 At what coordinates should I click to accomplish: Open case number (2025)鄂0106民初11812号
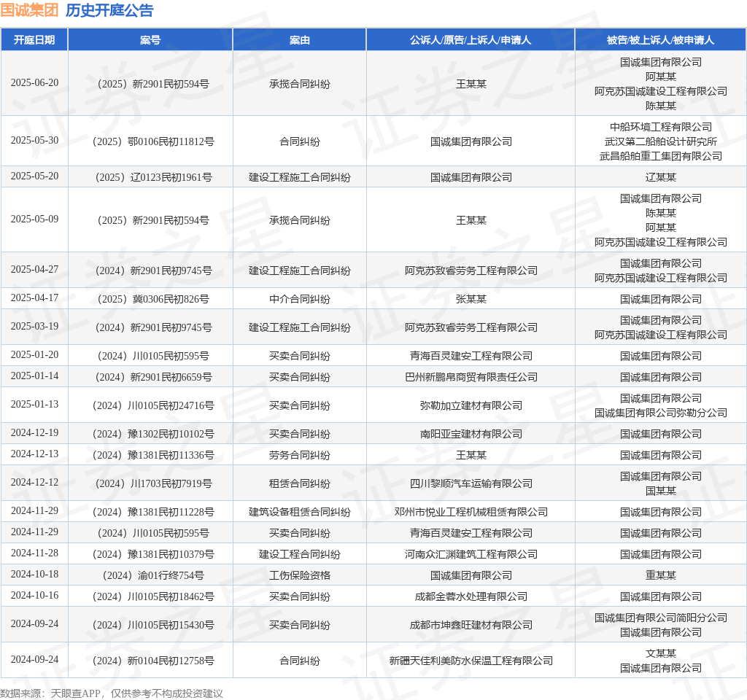click(150, 141)
